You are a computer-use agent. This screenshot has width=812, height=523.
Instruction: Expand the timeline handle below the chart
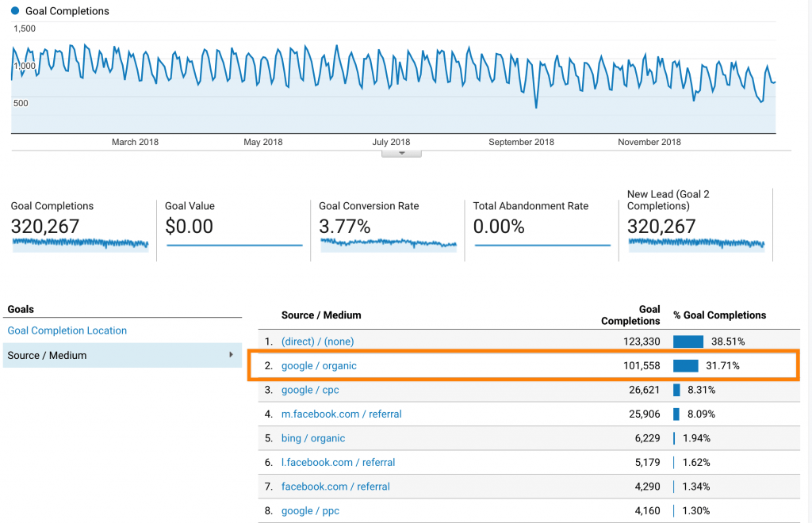tap(401, 153)
